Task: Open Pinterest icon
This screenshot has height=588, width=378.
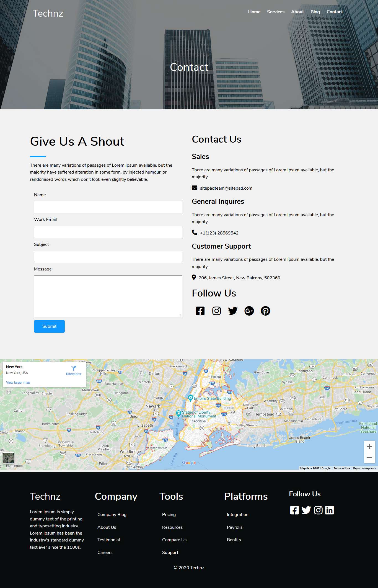Action: [x=265, y=311]
